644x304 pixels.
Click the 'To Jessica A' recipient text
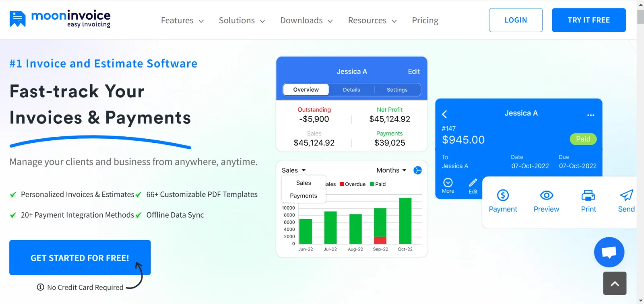click(455, 162)
